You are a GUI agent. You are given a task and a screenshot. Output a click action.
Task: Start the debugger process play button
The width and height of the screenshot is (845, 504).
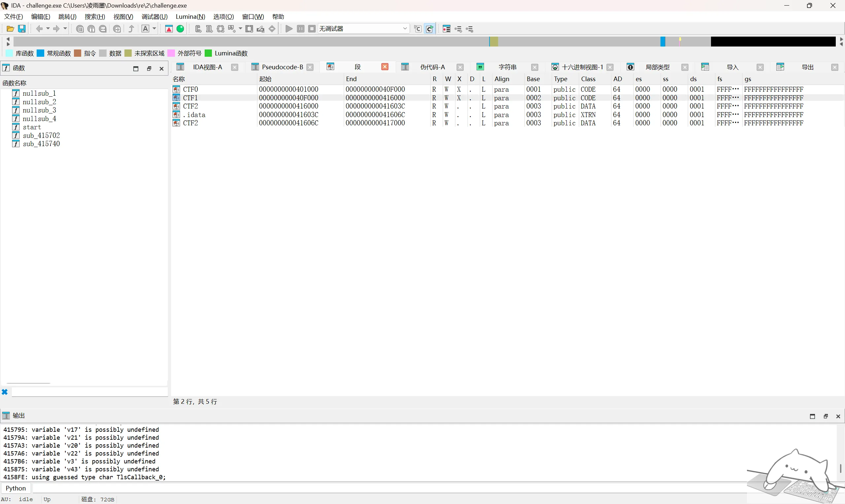pyautogui.click(x=289, y=29)
